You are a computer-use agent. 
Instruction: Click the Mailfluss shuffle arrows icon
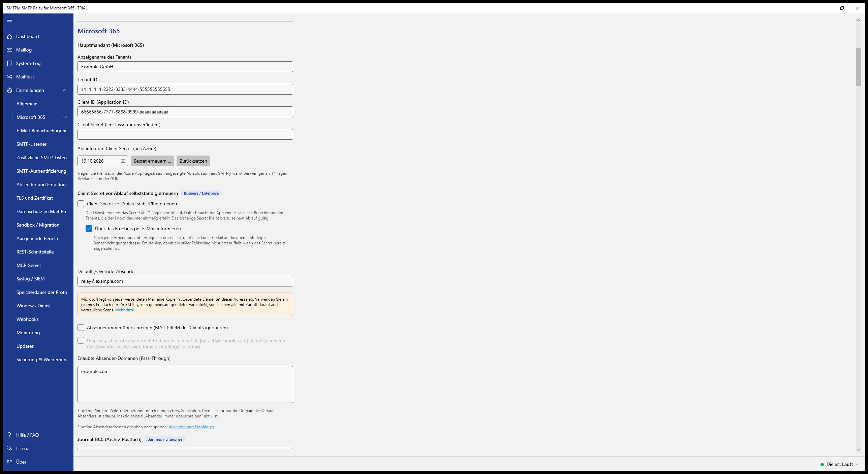(9, 77)
